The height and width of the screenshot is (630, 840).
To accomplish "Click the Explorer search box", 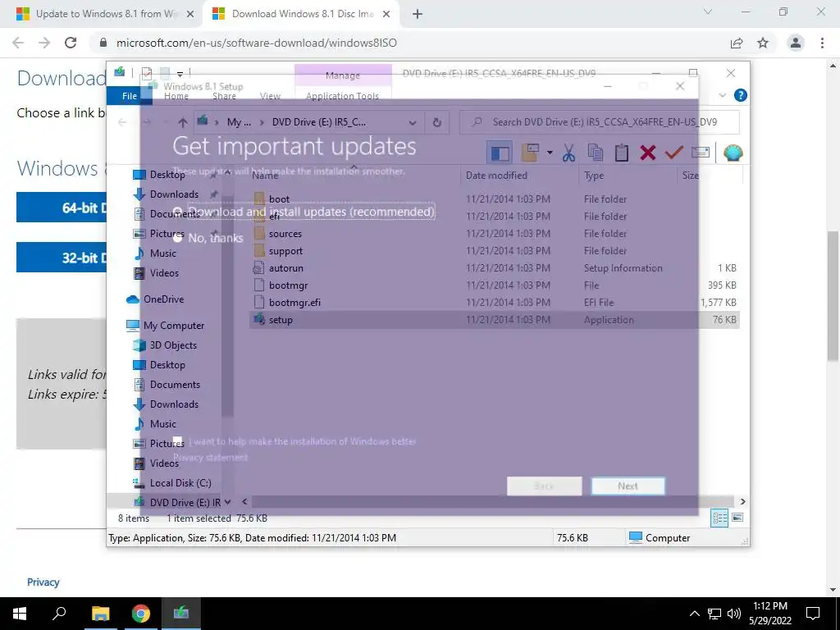I will click(x=600, y=122).
